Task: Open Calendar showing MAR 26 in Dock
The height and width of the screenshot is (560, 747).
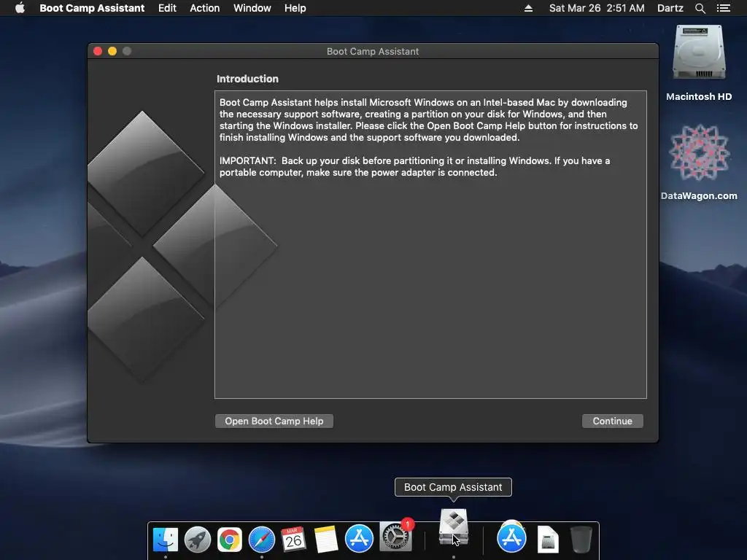Action: pos(293,539)
